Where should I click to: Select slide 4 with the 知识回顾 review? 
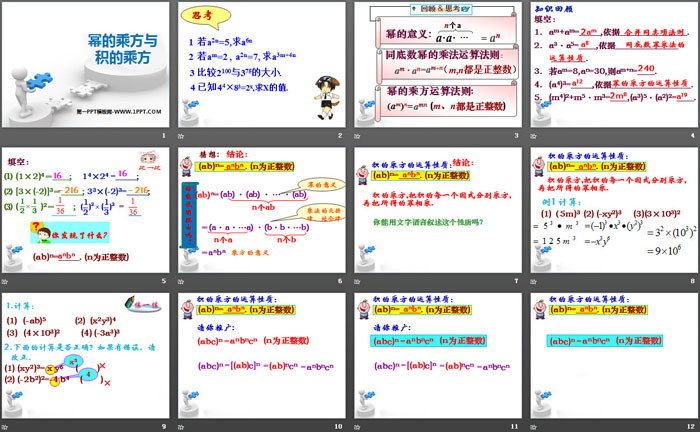[614, 65]
